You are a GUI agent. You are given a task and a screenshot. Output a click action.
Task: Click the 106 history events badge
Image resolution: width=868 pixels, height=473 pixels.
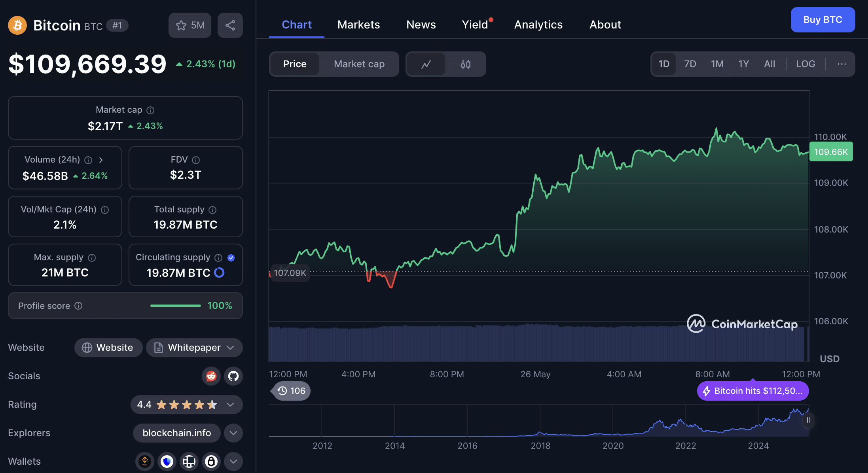[x=292, y=391]
